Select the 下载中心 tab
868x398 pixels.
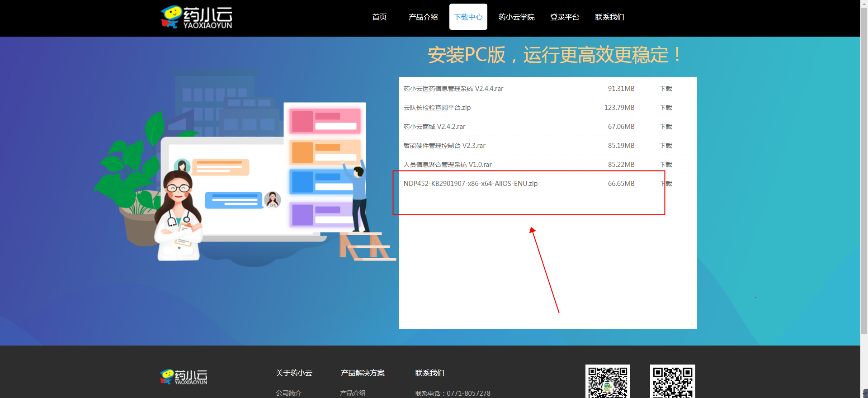(468, 17)
